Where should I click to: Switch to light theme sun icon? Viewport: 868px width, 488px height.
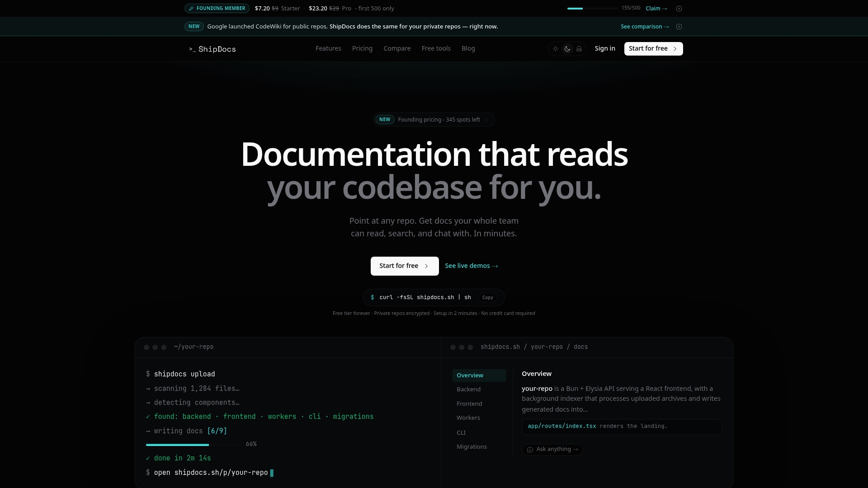click(556, 49)
